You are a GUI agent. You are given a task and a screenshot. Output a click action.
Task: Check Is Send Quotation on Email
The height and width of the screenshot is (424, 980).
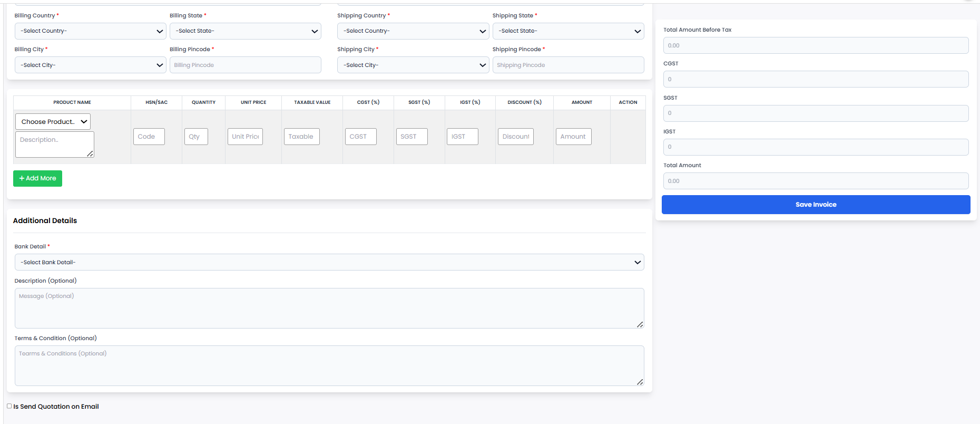pos(9,406)
